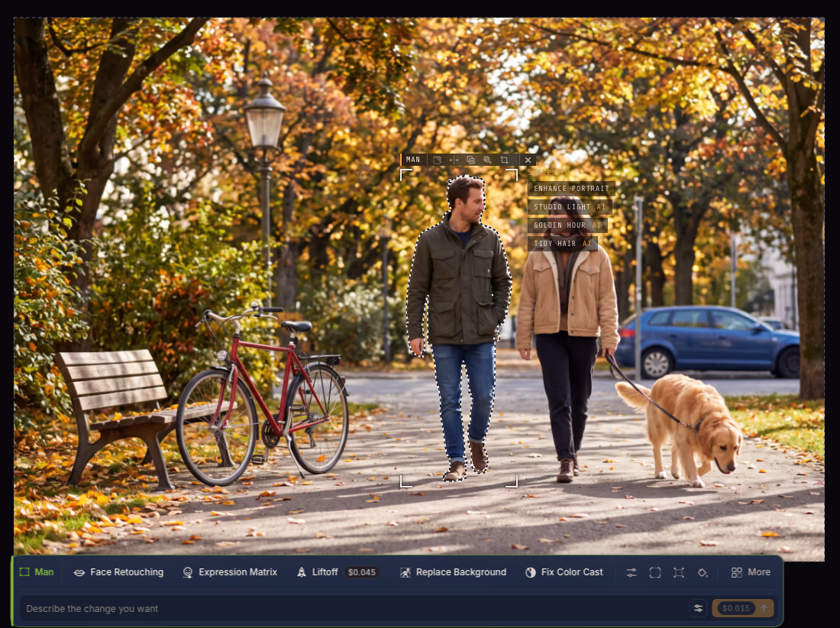
Task: Click the transform bounding box icon in the bottom toolbar
Action: [679, 572]
